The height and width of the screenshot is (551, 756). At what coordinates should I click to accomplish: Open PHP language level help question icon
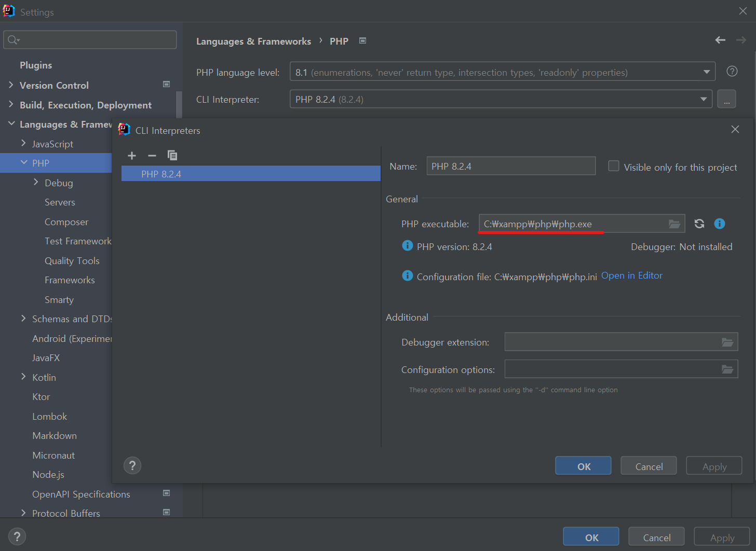pyautogui.click(x=732, y=72)
